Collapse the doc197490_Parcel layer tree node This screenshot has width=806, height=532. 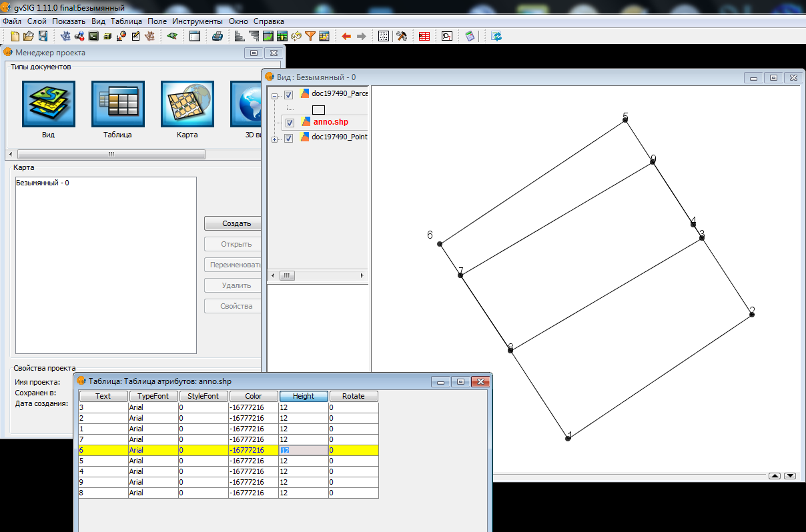click(274, 95)
